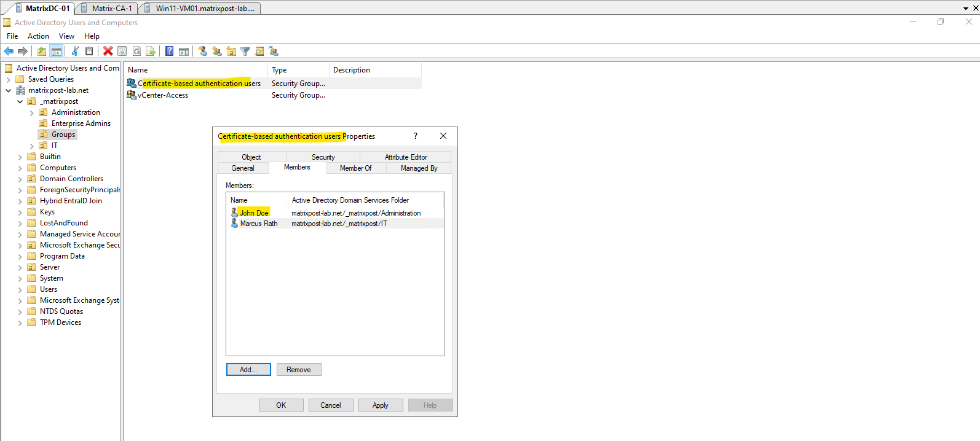Switch to the Member Of tab

[x=356, y=168]
